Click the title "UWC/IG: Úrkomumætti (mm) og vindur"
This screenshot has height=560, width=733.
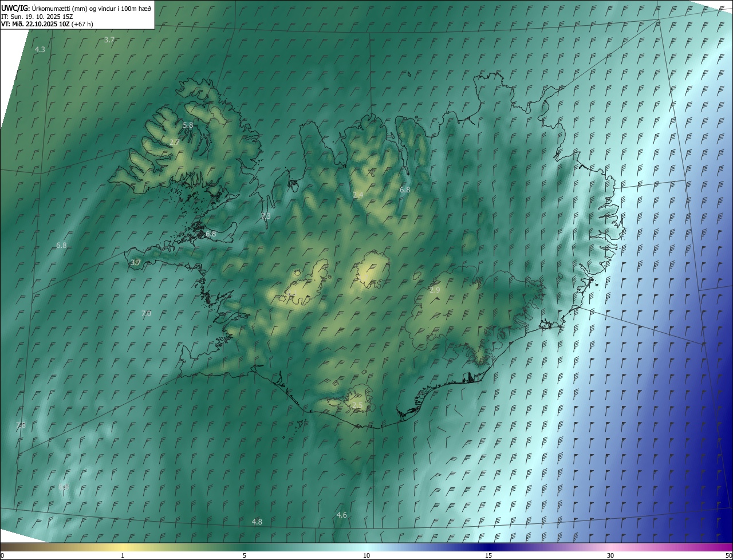(76, 7)
